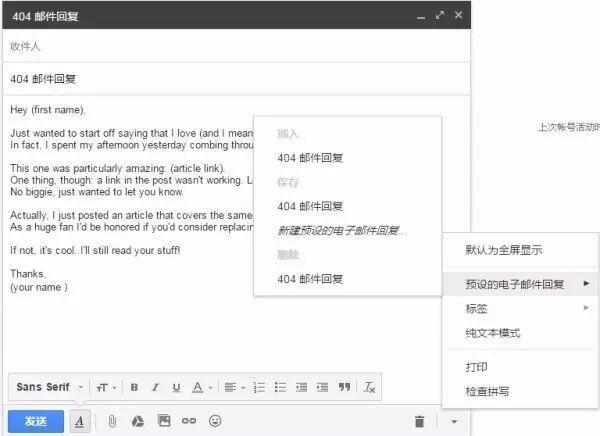Insert a link with the chain icon
This screenshot has width=600, height=436.
[189, 421]
